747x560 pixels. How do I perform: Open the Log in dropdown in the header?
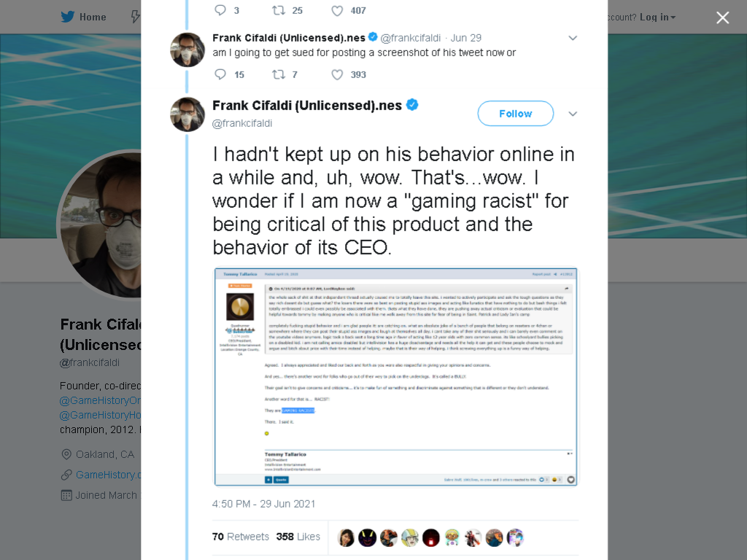pos(657,17)
